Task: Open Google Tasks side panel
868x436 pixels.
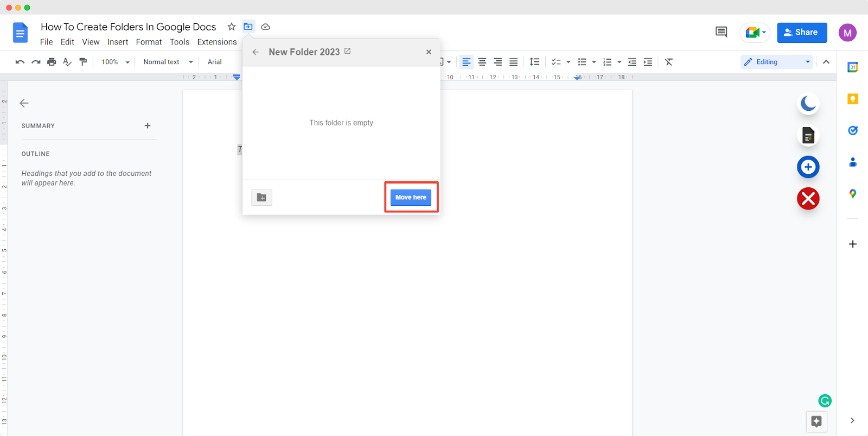Action: coord(853,130)
